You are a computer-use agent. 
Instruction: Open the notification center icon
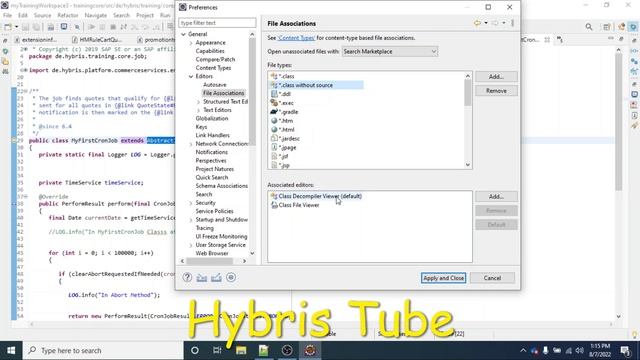click(x=625, y=351)
